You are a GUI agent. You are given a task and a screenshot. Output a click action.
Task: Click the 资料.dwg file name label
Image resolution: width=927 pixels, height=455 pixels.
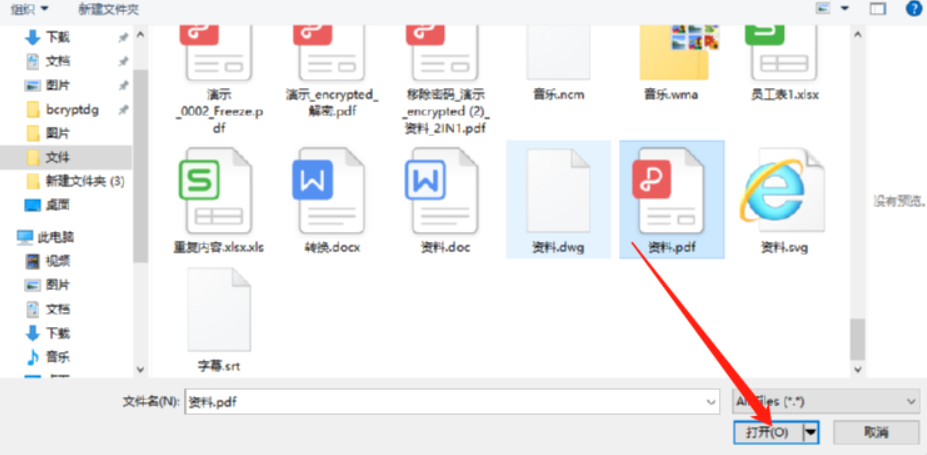(558, 247)
